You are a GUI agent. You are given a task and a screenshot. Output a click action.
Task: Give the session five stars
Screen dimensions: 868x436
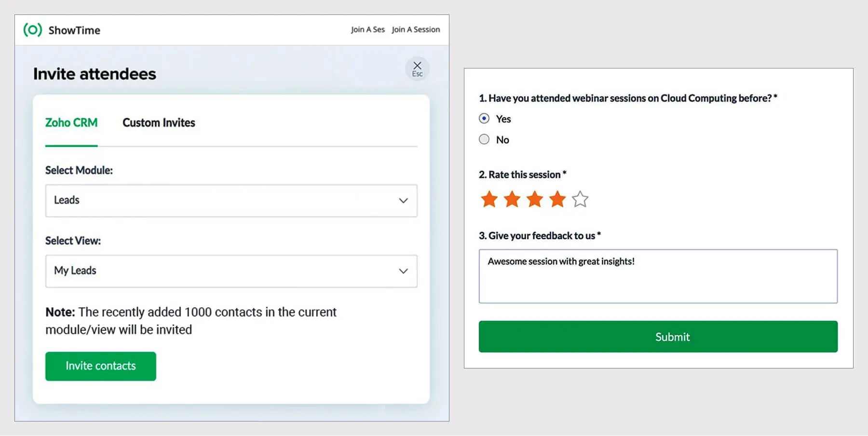coord(580,199)
